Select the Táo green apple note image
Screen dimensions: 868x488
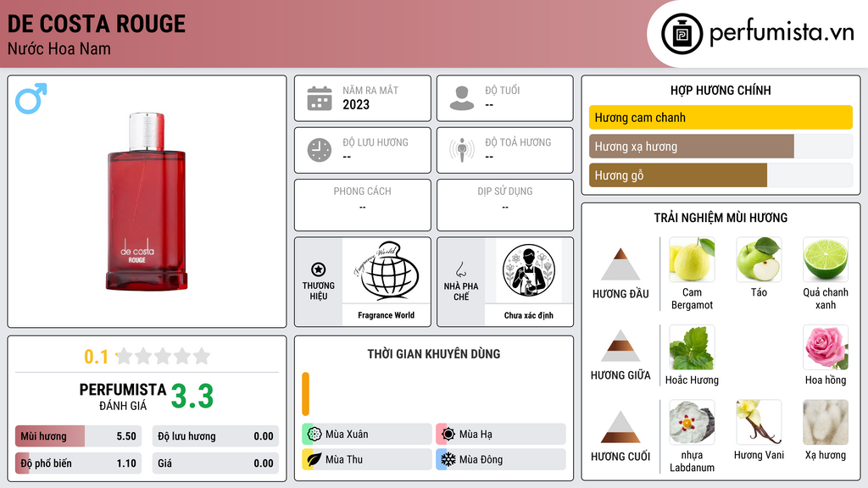[x=759, y=259]
